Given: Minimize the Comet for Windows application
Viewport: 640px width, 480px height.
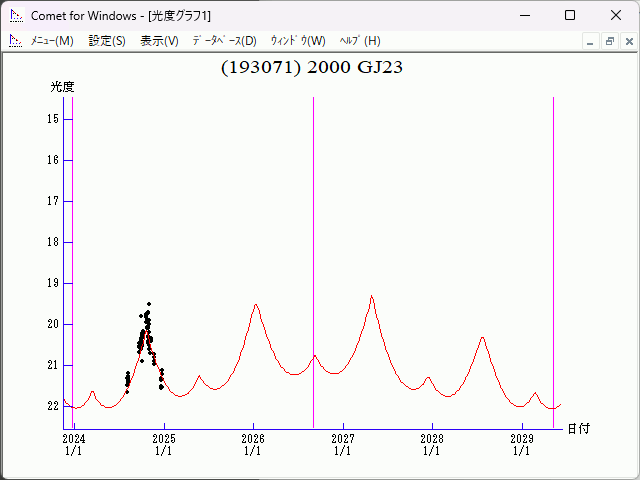Looking at the screenshot, I should click(523, 15).
